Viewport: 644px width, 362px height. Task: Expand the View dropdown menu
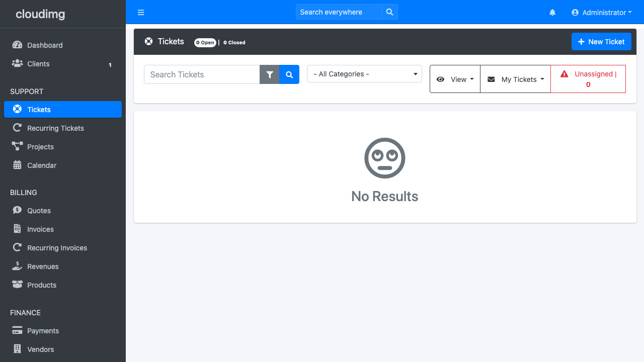[455, 79]
